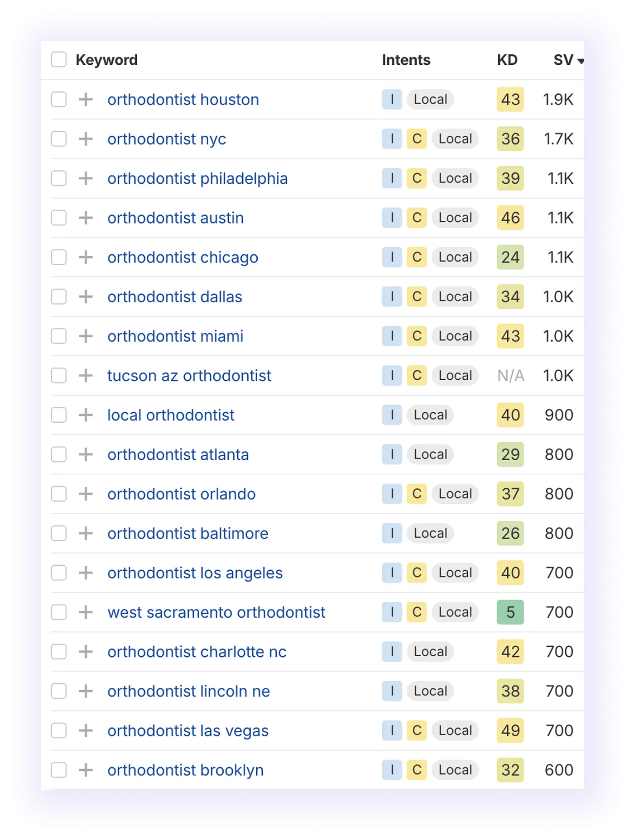Click the Keyword column header
The image size is (634, 840).
pos(107,59)
